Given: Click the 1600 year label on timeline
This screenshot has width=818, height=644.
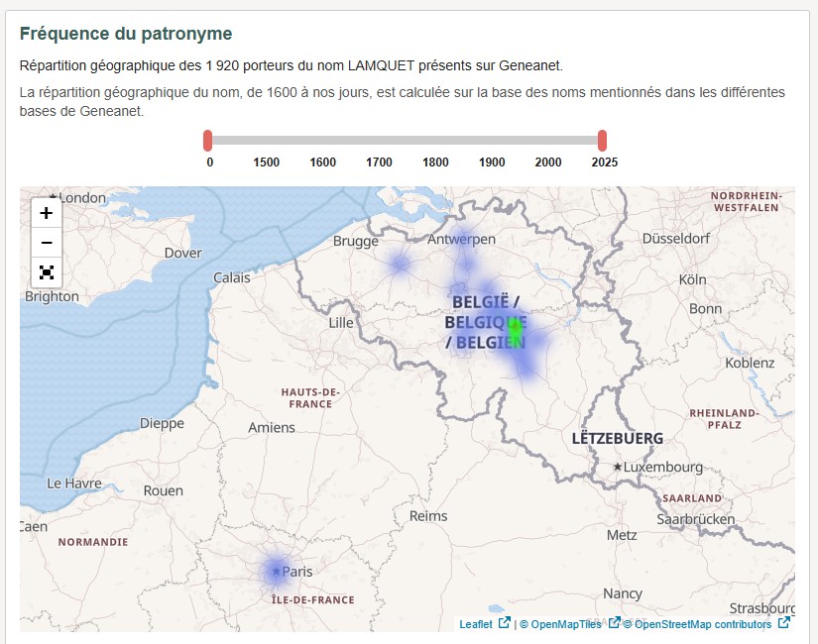Looking at the screenshot, I should point(322,162).
